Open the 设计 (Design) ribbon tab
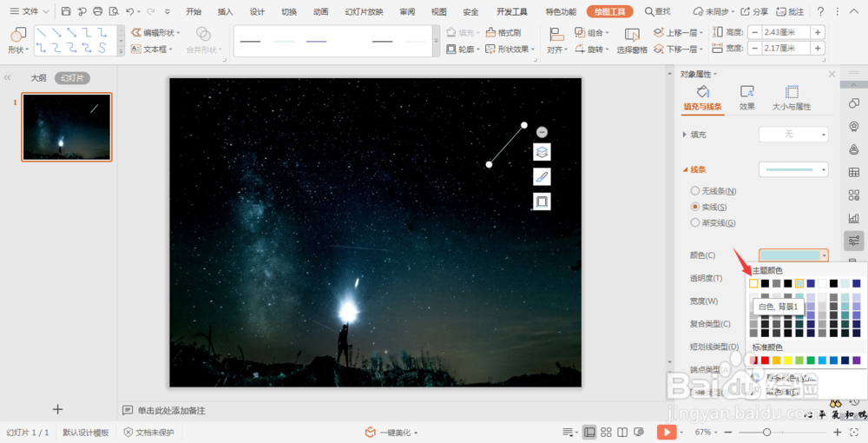868x443 pixels. 257,11
